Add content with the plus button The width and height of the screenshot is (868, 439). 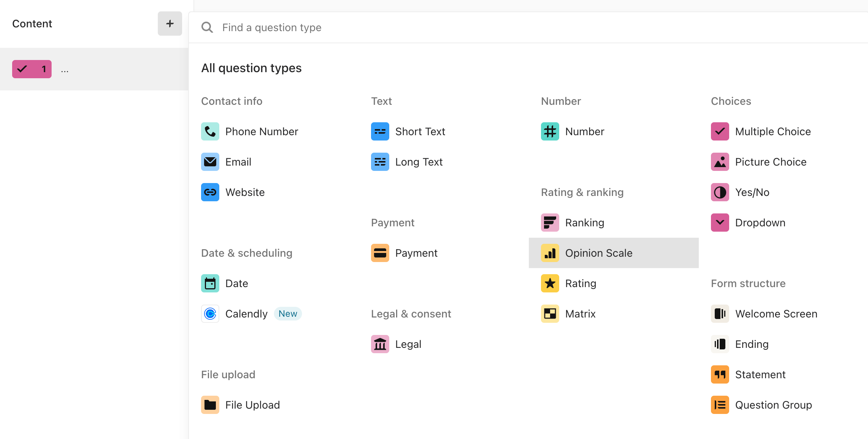click(x=170, y=24)
